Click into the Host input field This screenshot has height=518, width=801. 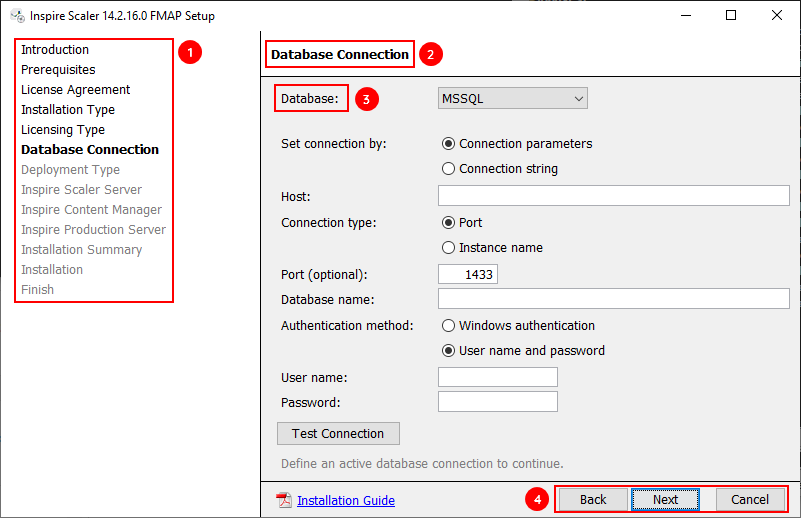click(614, 196)
